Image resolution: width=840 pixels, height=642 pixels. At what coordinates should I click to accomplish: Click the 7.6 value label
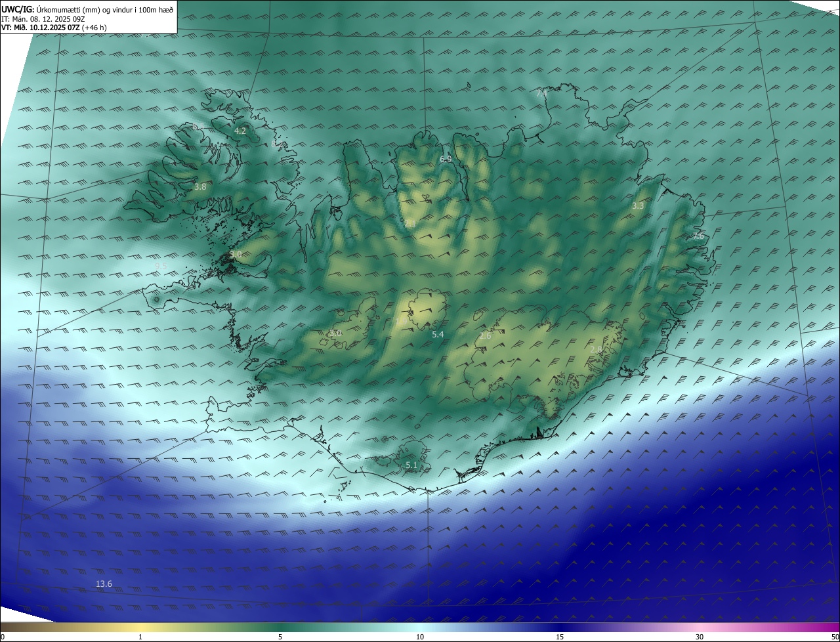(698, 236)
